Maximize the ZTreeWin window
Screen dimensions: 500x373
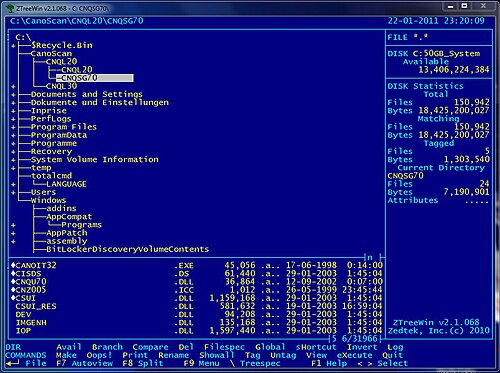[x=465, y=6]
